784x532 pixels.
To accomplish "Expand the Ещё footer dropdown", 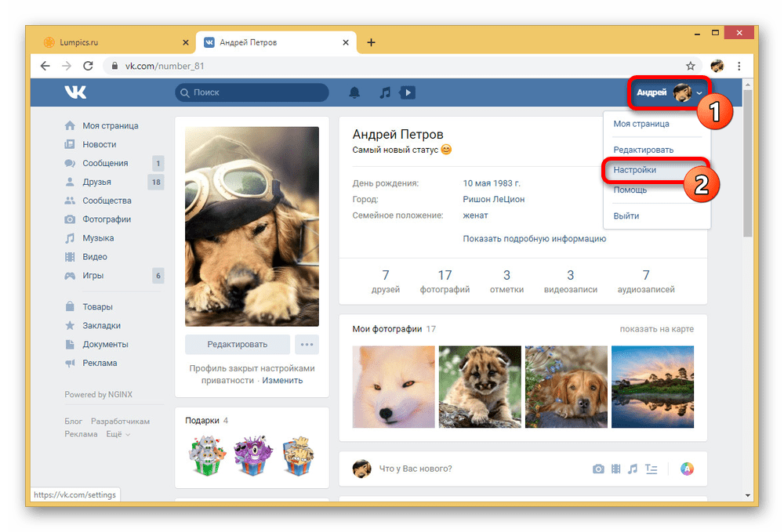I will tap(118, 434).
